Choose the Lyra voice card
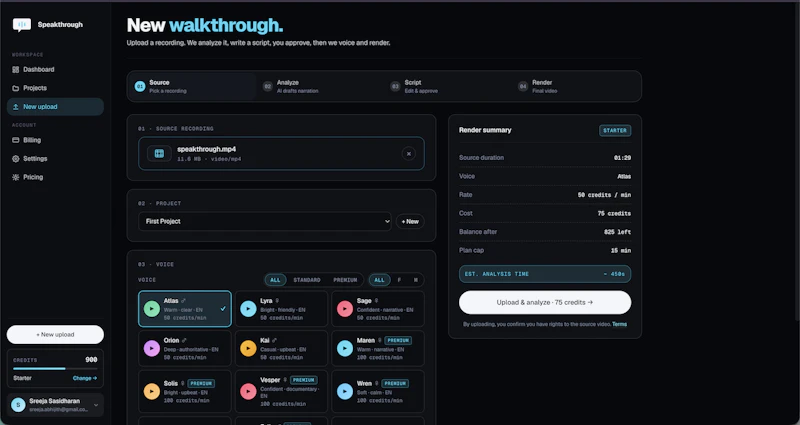The height and width of the screenshot is (425, 800). coord(281,309)
